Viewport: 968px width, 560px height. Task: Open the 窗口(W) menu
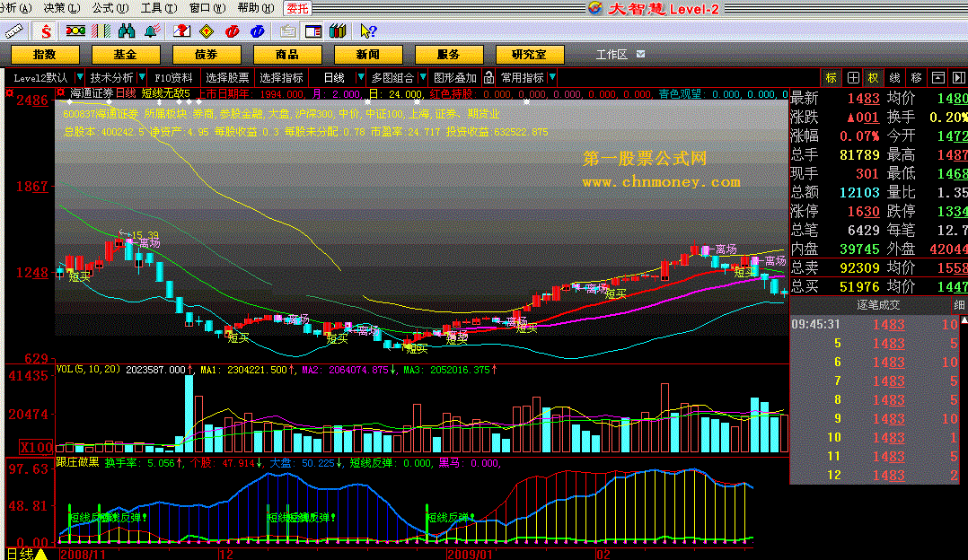pyautogui.click(x=207, y=8)
